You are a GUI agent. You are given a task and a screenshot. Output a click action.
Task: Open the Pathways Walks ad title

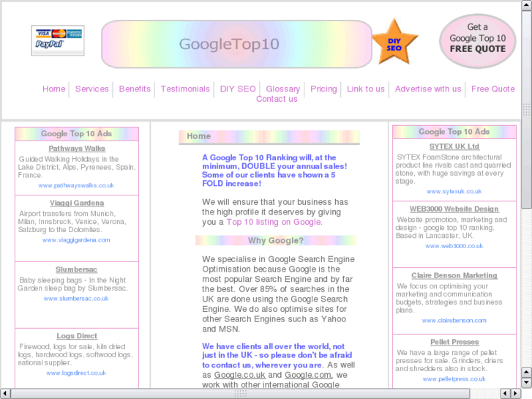point(77,149)
